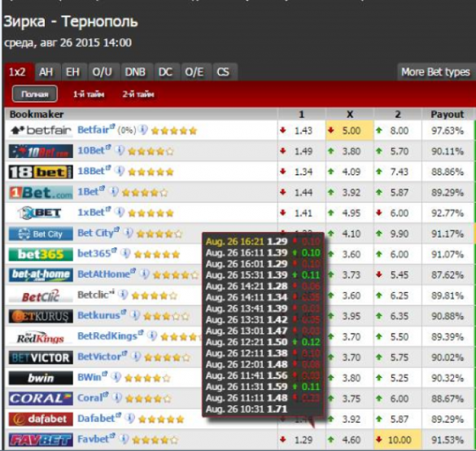Click the dafabet red logo
476x451 pixels.
(x=41, y=419)
